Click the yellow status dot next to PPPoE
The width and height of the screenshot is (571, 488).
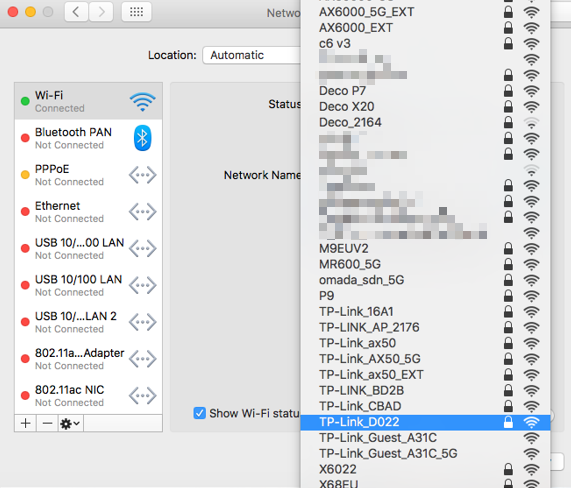(25, 175)
